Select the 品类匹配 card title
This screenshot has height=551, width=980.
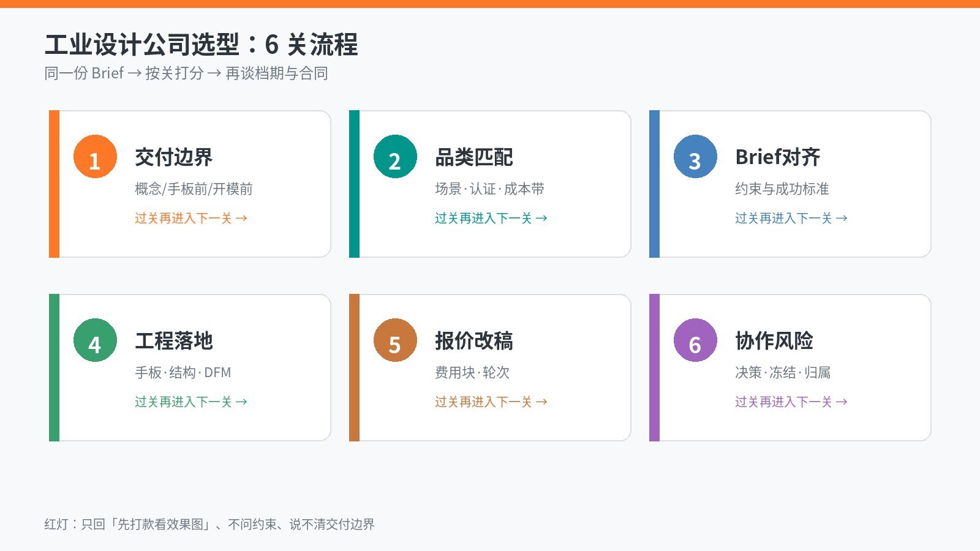click(x=474, y=157)
